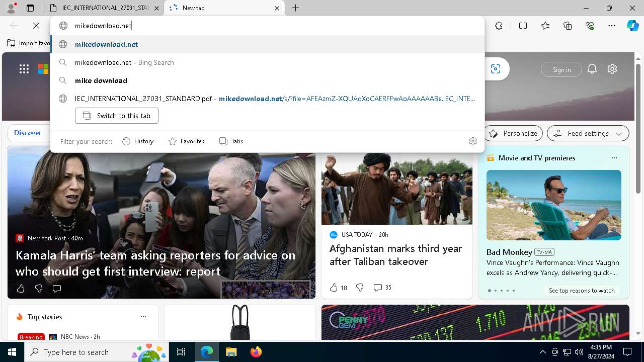The width and height of the screenshot is (644, 362).
Task: Open Collections icon in toolbar
Action: click(x=568, y=26)
